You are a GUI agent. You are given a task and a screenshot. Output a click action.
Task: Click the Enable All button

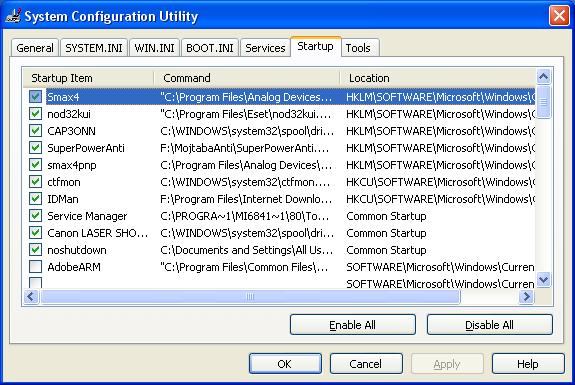pos(352,325)
